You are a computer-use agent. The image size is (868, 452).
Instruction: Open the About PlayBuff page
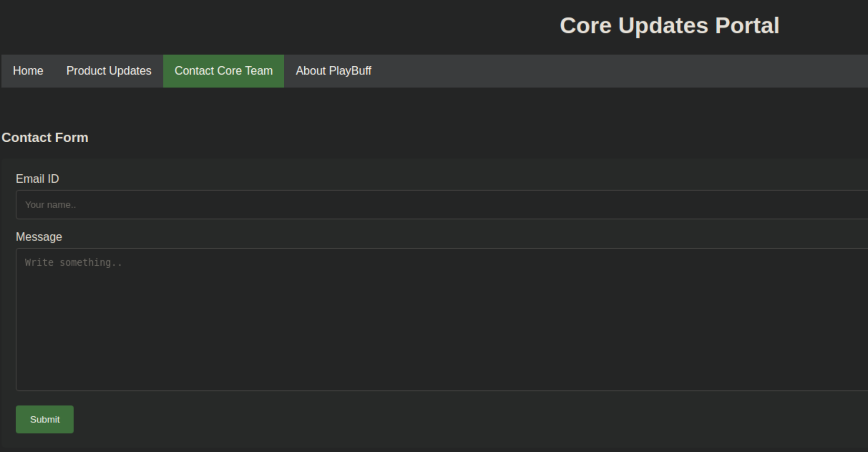(x=333, y=71)
